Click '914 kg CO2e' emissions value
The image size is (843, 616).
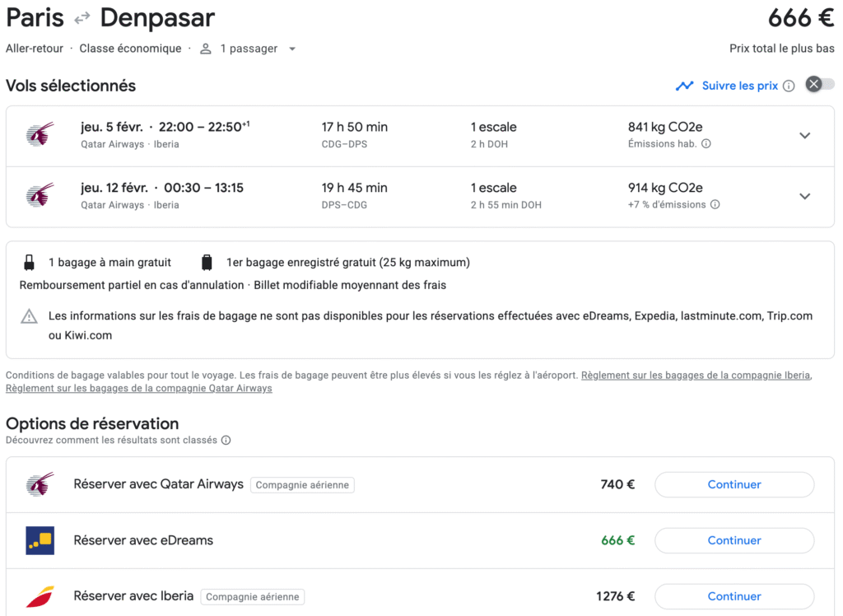(x=665, y=189)
